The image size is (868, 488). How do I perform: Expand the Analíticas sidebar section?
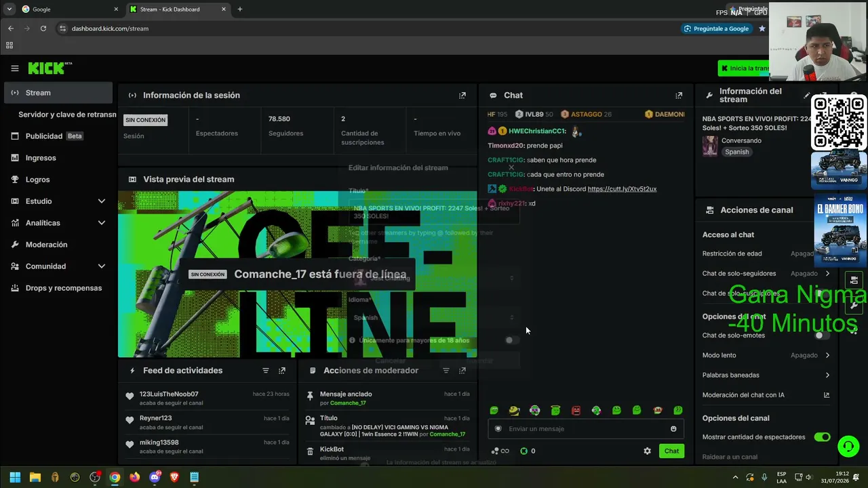pyautogui.click(x=102, y=223)
